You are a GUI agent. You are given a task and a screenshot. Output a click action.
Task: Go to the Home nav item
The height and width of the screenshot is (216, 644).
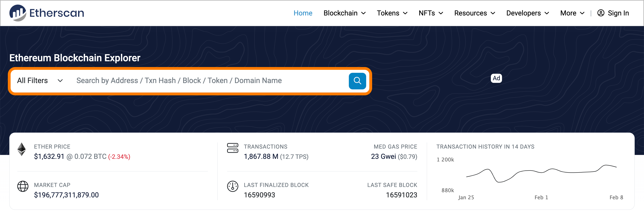(303, 13)
